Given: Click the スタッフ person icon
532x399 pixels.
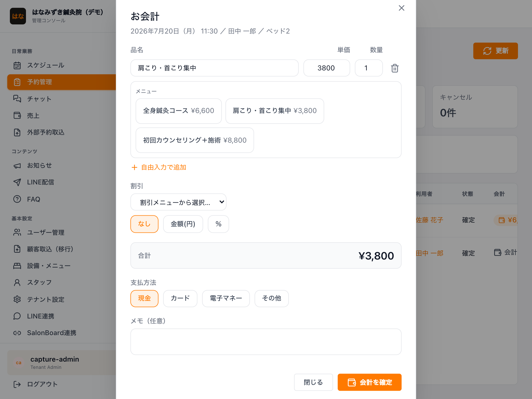Looking at the screenshot, I should (17, 282).
